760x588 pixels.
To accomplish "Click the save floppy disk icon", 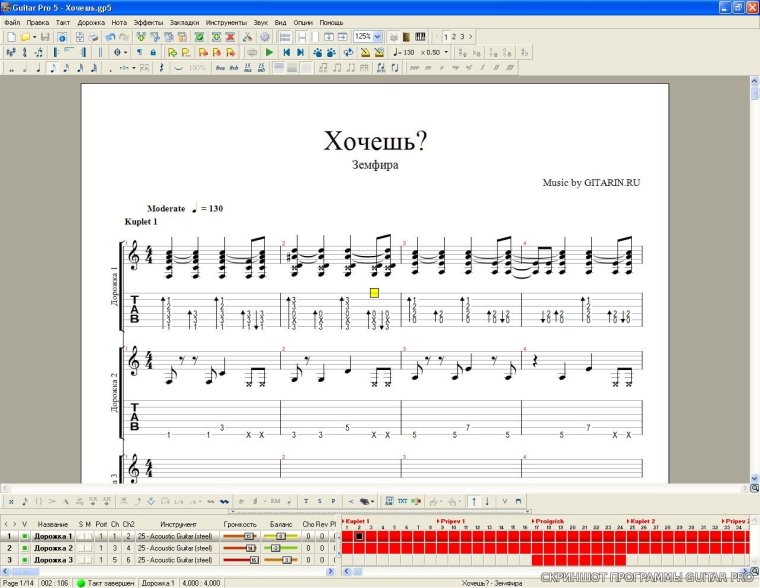I will tap(47, 37).
